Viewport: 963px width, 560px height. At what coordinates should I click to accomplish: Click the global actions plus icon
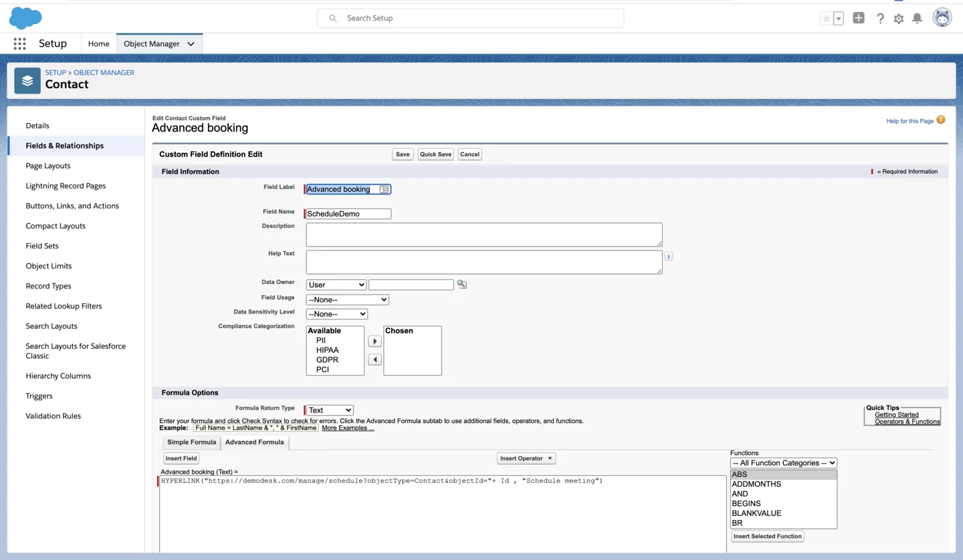pos(859,18)
